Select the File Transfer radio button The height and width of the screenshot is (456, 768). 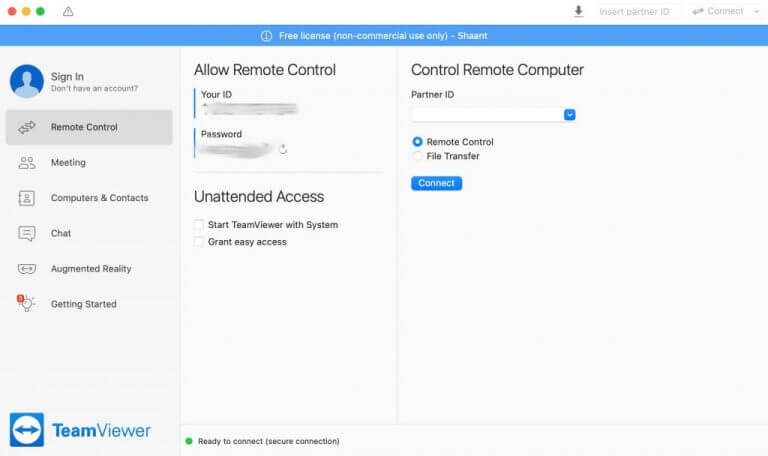pyautogui.click(x=417, y=156)
